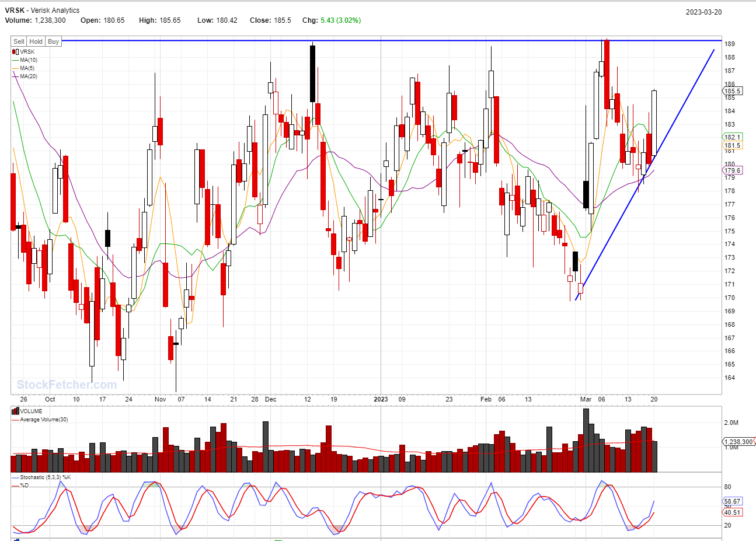Click the 182.1 moving average price marker
Image resolution: width=756 pixels, height=541 pixels.
[732, 137]
